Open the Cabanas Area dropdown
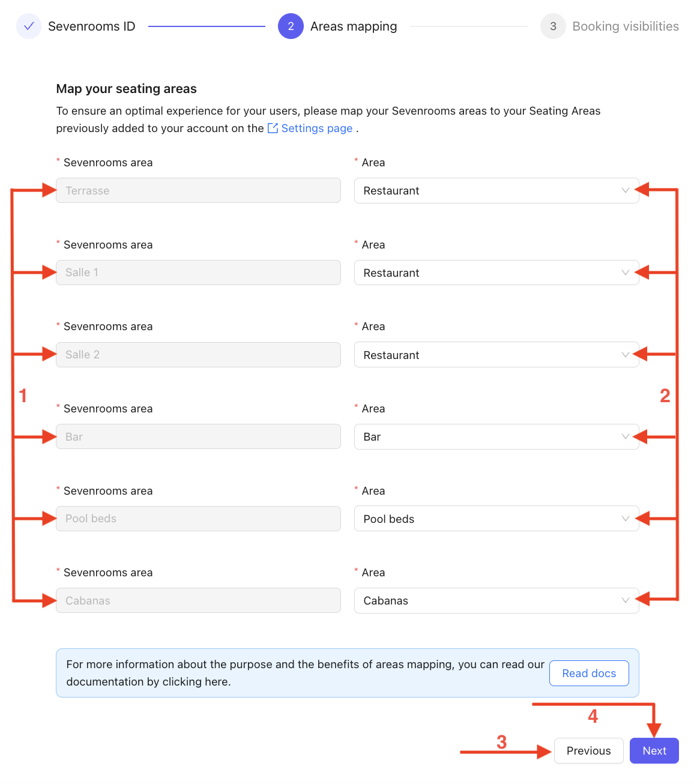The width and height of the screenshot is (694, 784). 496,601
